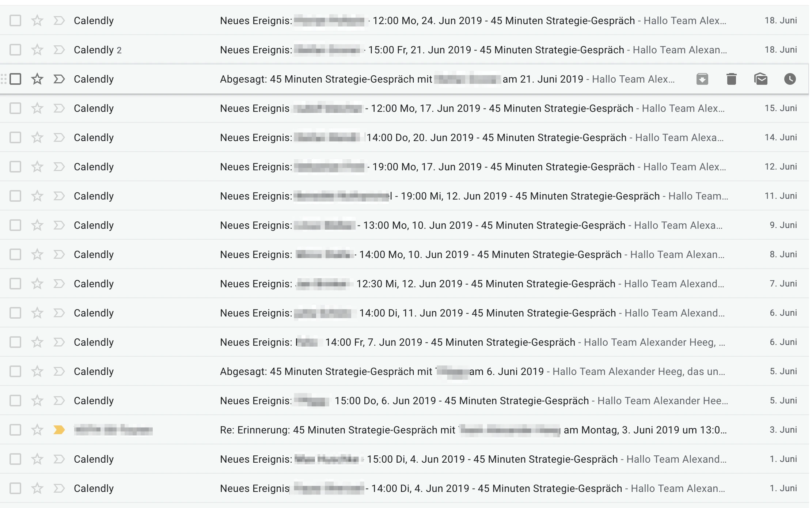
Task: Star the email for 14:00 Do, 20. Jun 2019
Action: tap(37, 137)
